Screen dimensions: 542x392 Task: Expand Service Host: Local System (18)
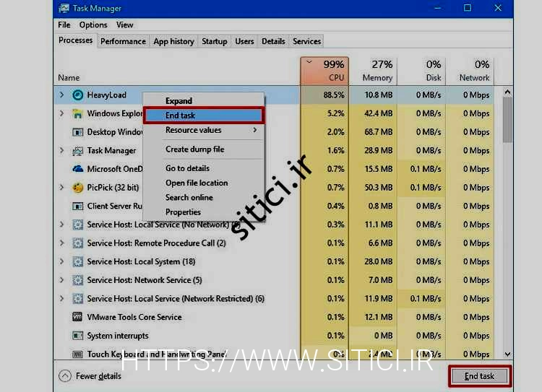(61, 261)
